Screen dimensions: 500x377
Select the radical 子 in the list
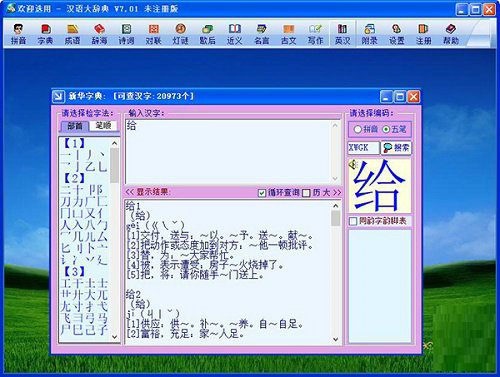[x=102, y=330]
